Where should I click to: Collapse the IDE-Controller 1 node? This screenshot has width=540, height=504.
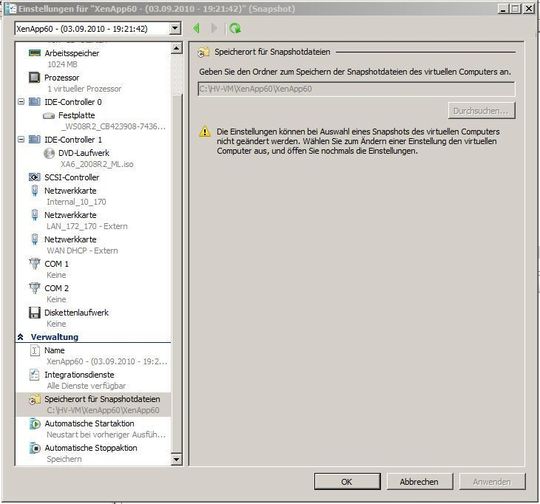(21, 140)
